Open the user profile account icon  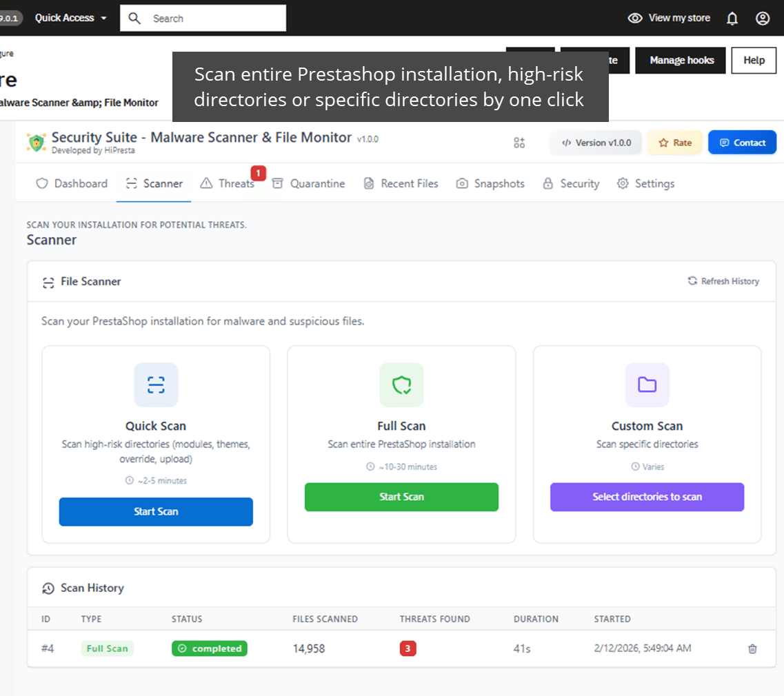(762, 19)
